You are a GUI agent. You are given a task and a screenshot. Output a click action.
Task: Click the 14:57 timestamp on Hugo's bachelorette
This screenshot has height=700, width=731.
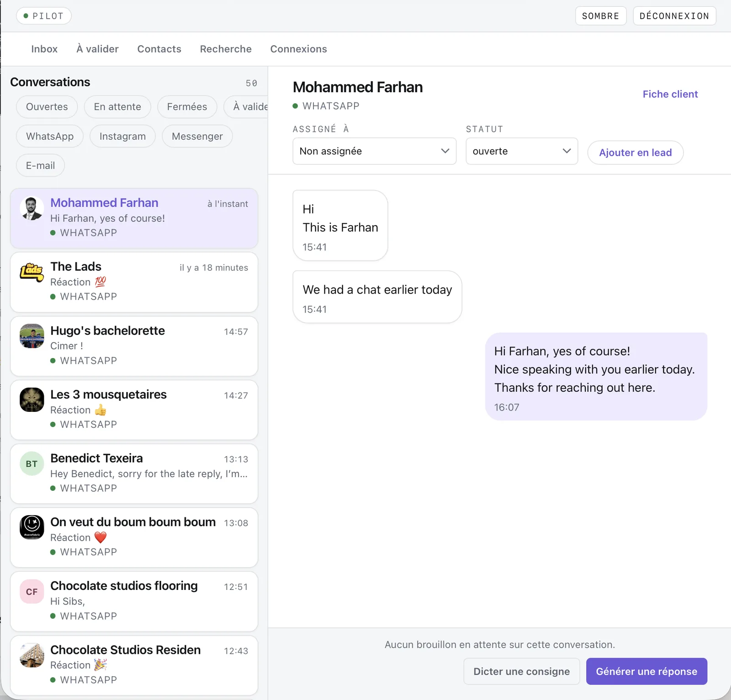point(236,332)
